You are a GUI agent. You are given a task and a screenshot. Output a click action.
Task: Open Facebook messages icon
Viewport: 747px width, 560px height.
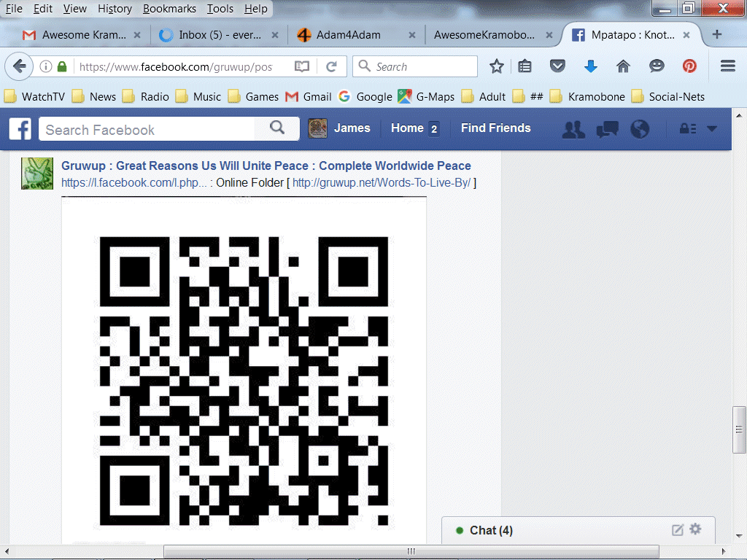(608, 128)
